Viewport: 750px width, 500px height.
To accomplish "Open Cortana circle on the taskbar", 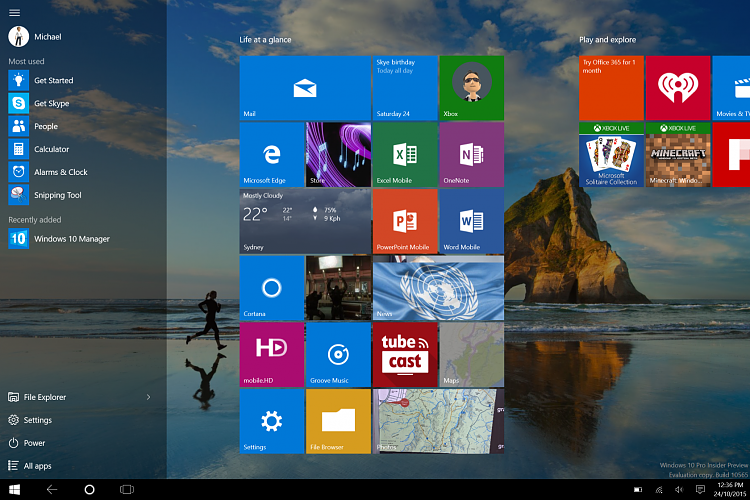I will click(89, 489).
